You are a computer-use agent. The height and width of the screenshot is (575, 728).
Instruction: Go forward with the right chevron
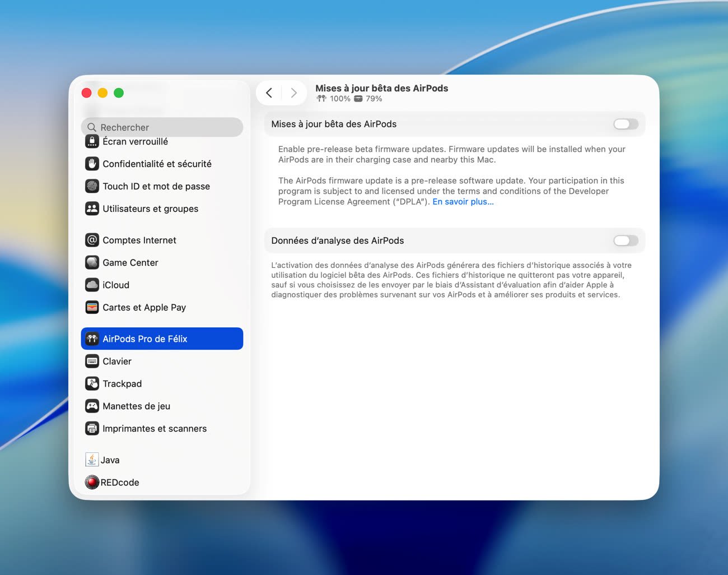(293, 93)
